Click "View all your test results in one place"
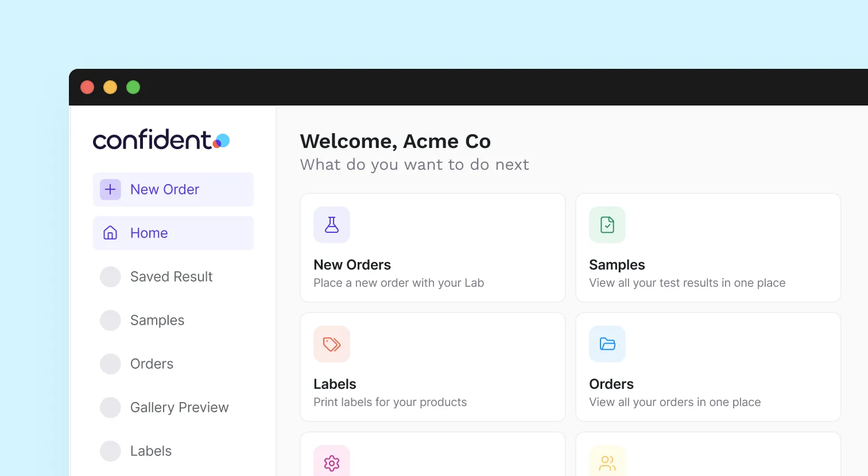The image size is (868, 476). tap(687, 283)
